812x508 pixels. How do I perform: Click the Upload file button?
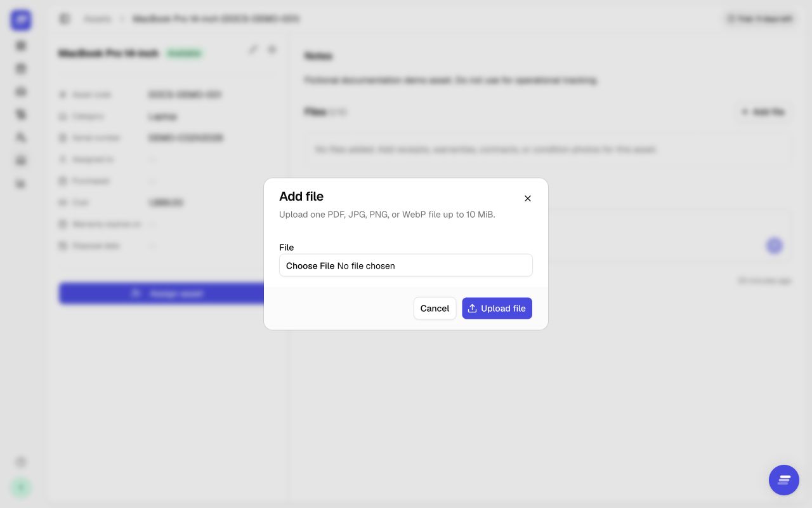[x=497, y=309]
